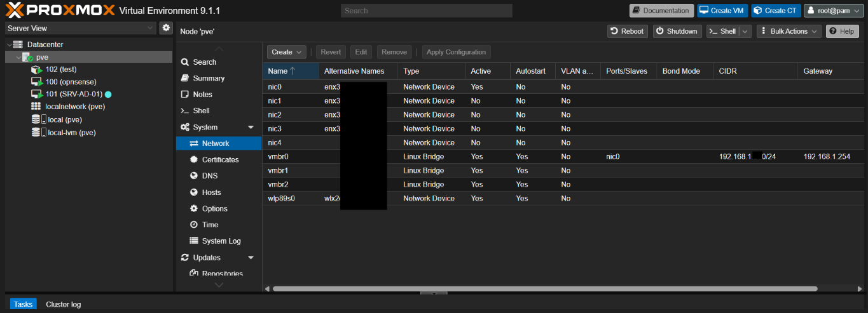
Task: Open the Notes menu item
Action: [x=218, y=95]
